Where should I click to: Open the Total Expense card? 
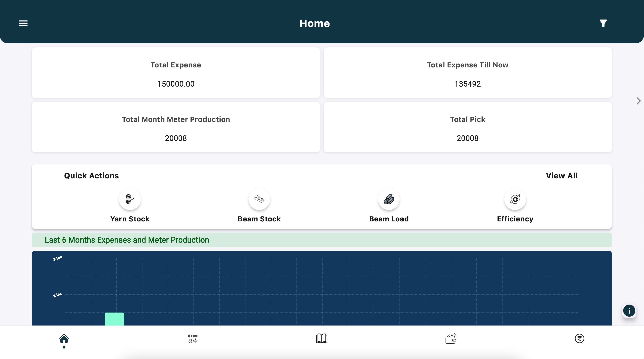(x=176, y=73)
